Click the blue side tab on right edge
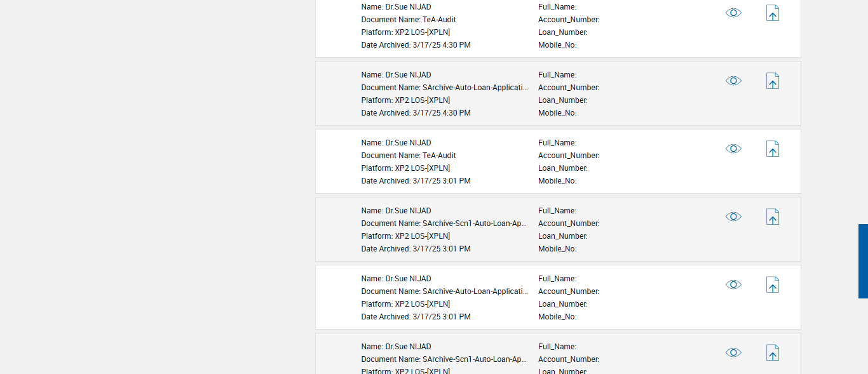 click(863, 261)
